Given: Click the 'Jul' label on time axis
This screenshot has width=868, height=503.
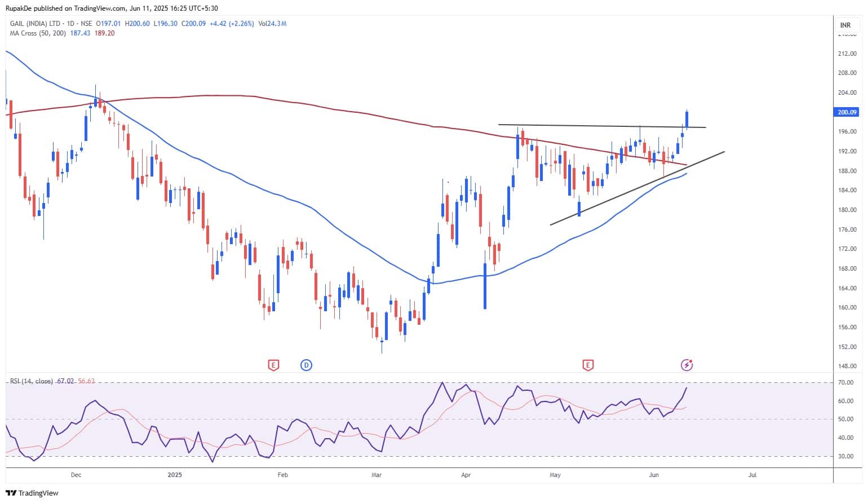Looking at the screenshot, I should (752, 475).
